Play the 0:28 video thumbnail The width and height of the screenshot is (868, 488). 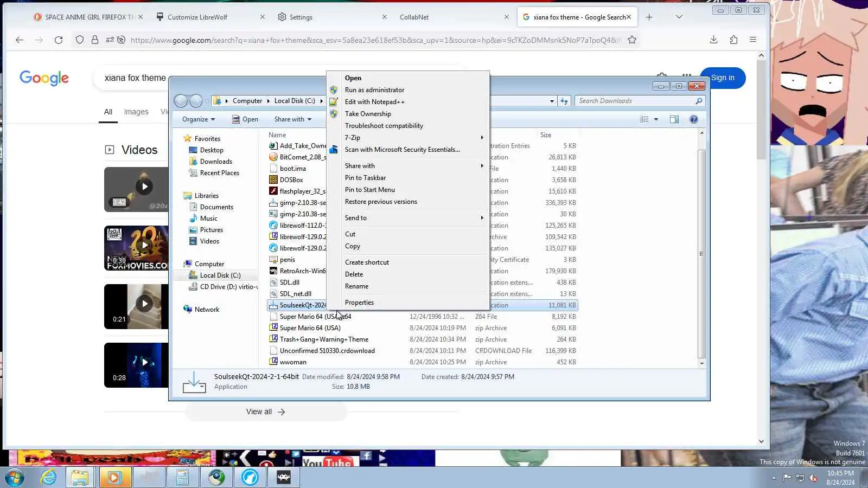click(136, 365)
